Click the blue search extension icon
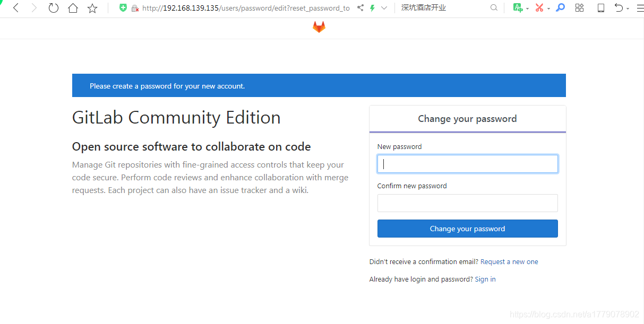Image resolution: width=644 pixels, height=324 pixels. [x=560, y=8]
